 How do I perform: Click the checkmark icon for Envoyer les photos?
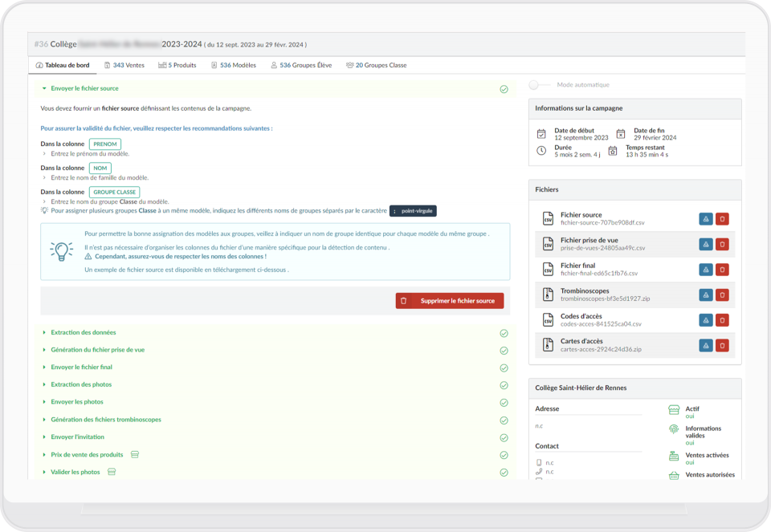(x=504, y=402)
